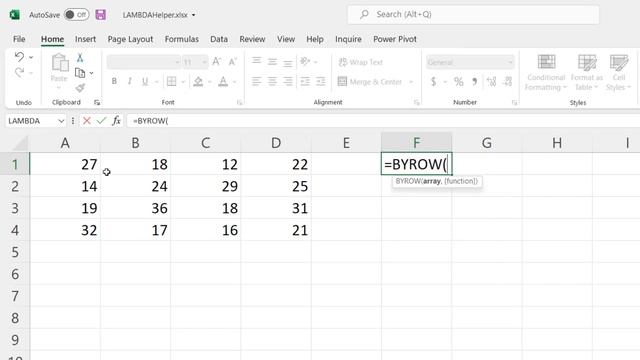Viewport: 640px width, 360px height.
Task: Open the Cell Styles menu
Action: [x=619, y=73]
